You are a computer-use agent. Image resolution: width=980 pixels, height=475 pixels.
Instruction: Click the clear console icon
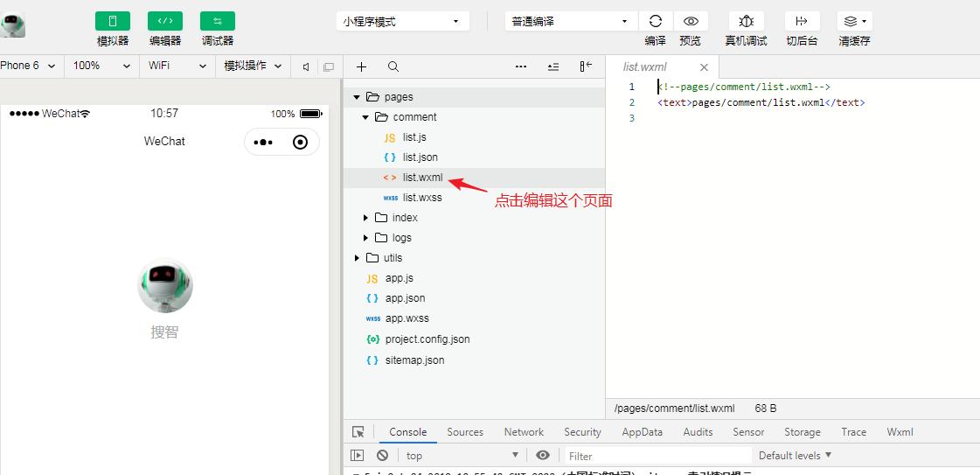[x=383, y=455]
